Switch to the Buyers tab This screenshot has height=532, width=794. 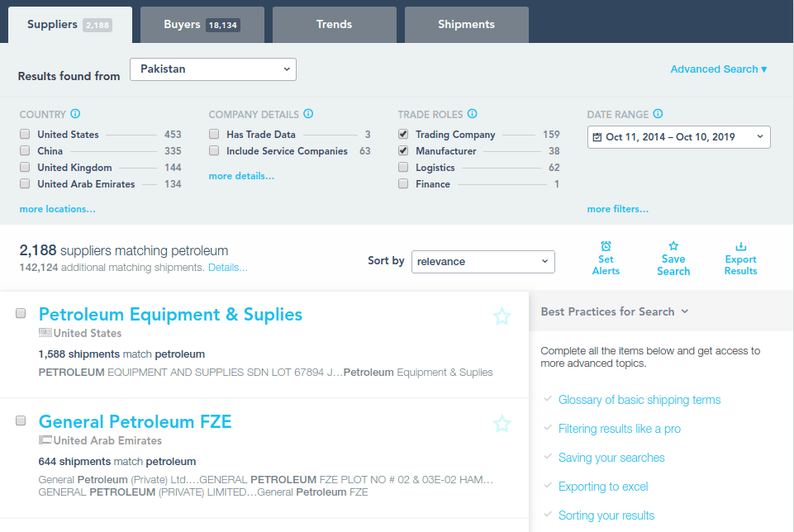tap(202, 25)
